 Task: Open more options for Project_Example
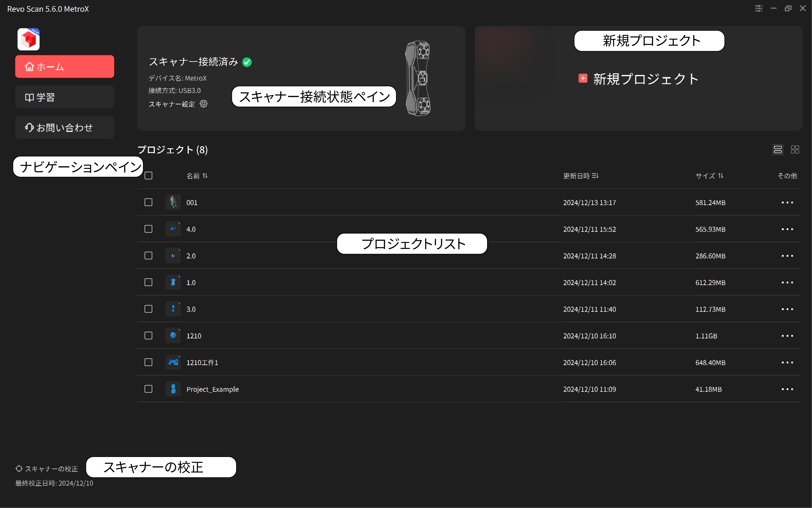(787, 389)
